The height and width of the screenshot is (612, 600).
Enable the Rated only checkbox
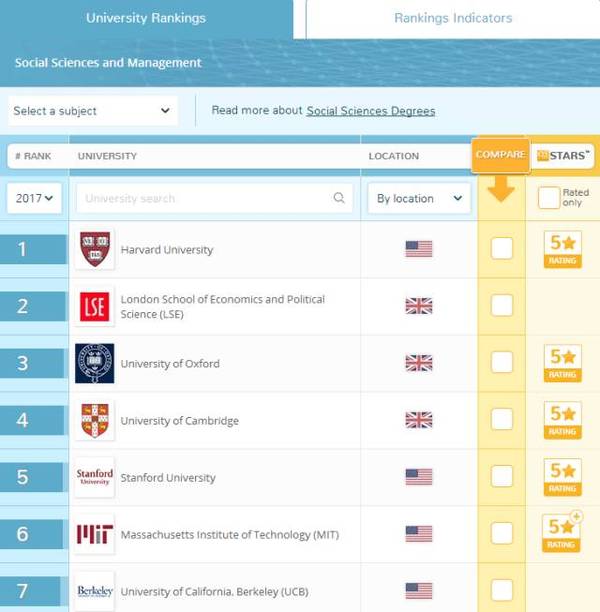pyautogui.click(x=549, y=197)
